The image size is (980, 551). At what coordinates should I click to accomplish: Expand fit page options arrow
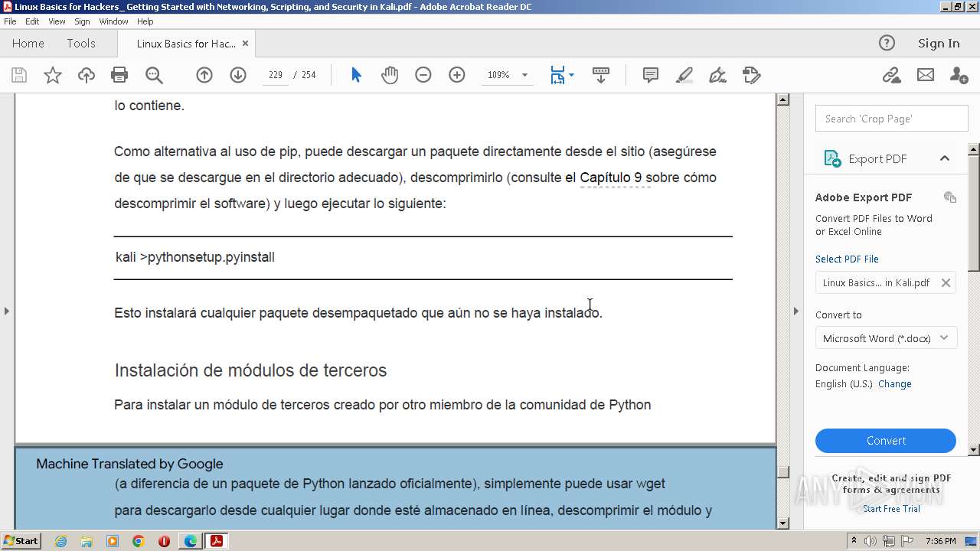pyautogui.click(x=571, y=75)
